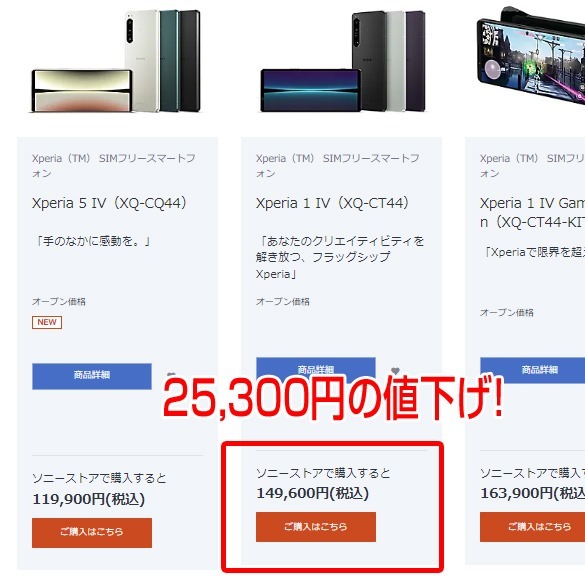Open the Xperia 1 IV Gaming Edition image
The width and height of the screenshot is (585, 584).
[x=531, y=54]
